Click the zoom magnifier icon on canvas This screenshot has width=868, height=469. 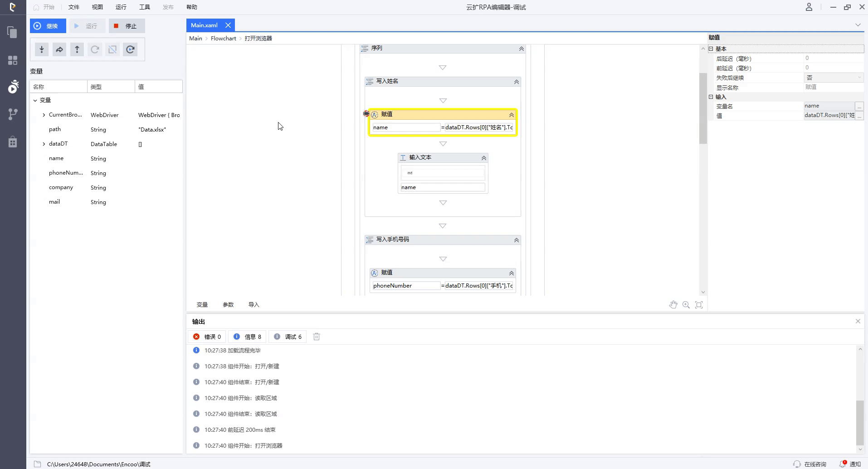(686, 305)
